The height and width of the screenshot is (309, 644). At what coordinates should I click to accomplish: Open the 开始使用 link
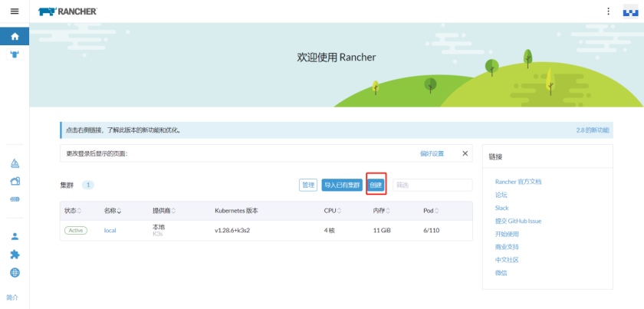click(x=507, y=234)
